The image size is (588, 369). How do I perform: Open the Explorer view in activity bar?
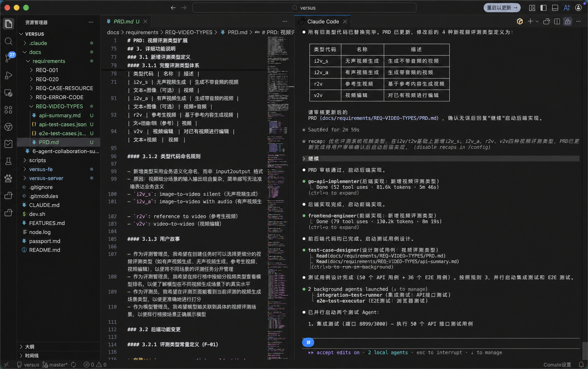click(x=9, y=24)
